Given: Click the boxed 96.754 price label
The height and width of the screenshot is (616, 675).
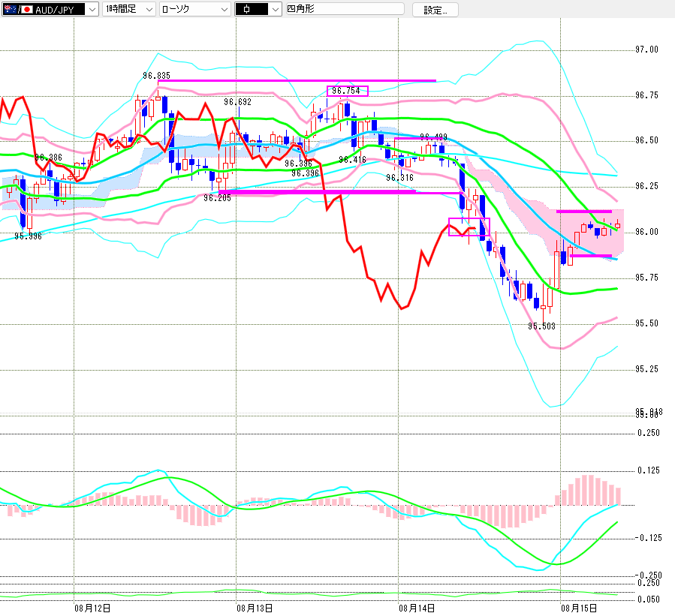Looking at the screenshot, I should click(346, 91).
